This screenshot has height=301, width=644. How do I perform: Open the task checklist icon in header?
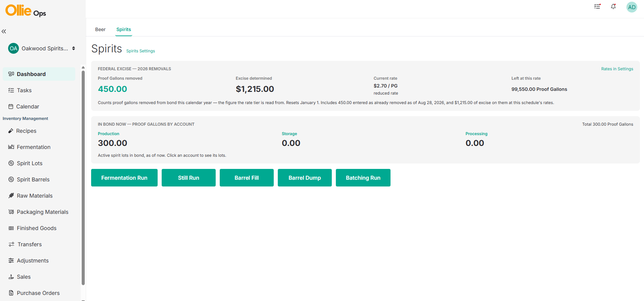click(597, 6)
